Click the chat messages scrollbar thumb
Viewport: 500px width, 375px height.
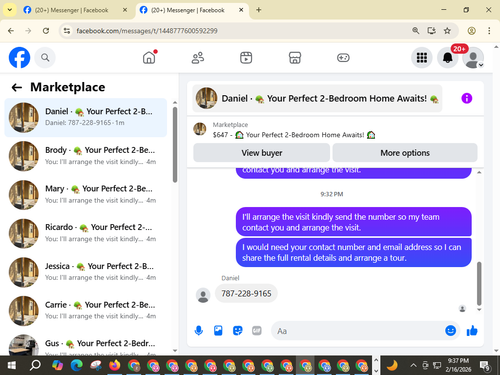[x=479, y=283]
